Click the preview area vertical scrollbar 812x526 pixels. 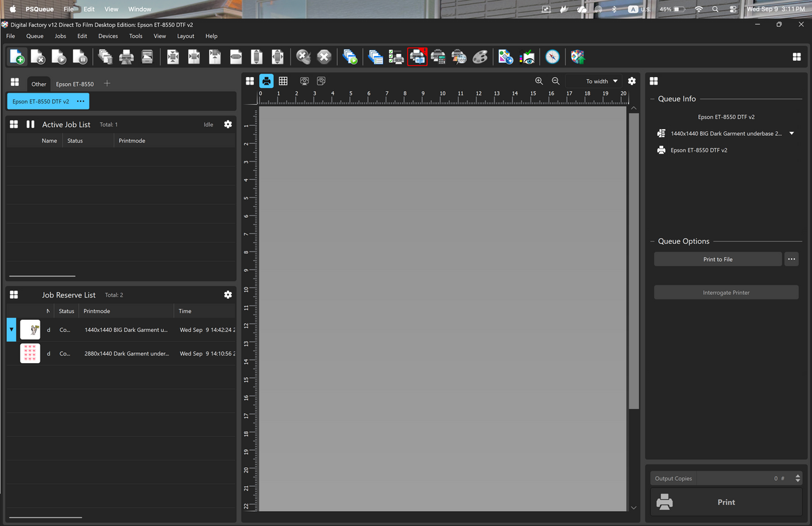pyautogui.click(x=633, y=261)
